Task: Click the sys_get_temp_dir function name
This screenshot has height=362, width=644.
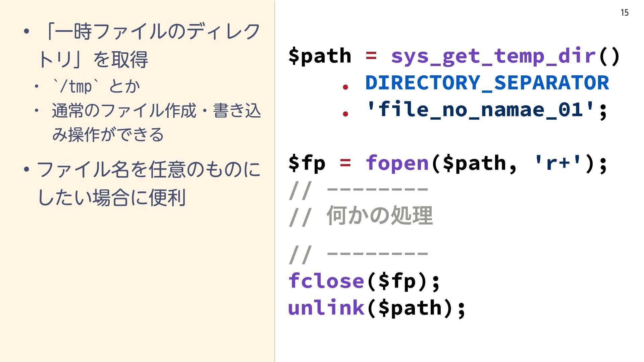Action: pos(493,56)
